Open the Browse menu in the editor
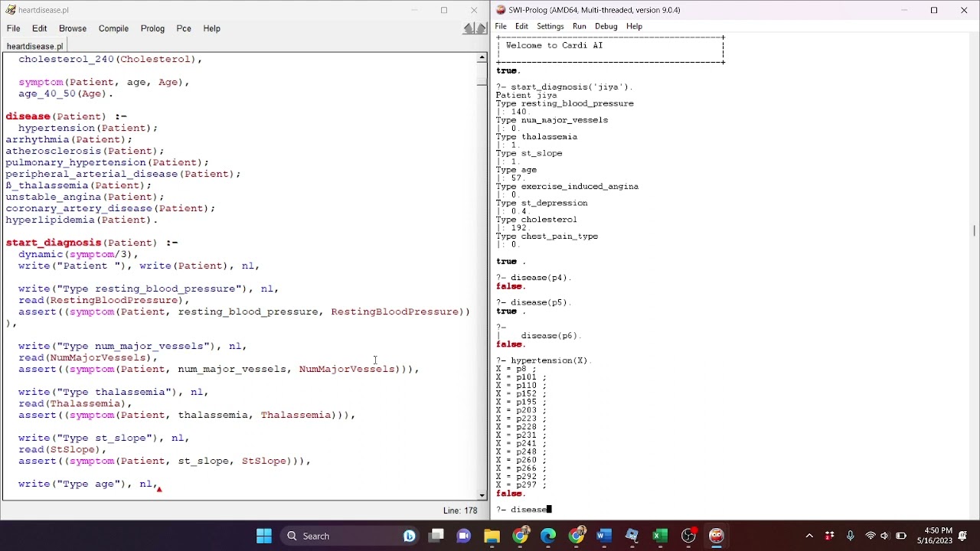 pos(73,28)
